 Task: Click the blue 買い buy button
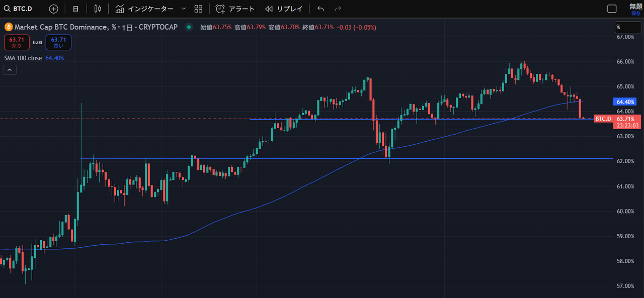pos(58,42)
